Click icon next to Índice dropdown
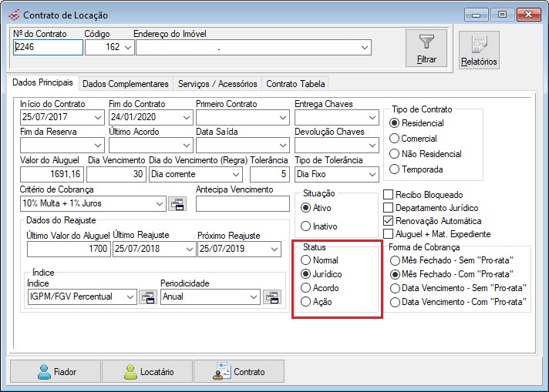 pos(147,297)
